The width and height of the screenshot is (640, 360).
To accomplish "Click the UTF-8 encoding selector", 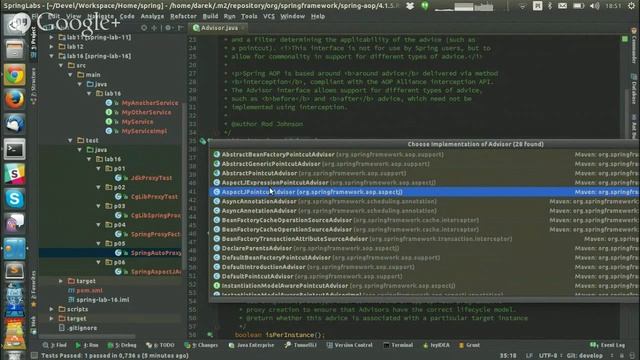I will (548, 356).
